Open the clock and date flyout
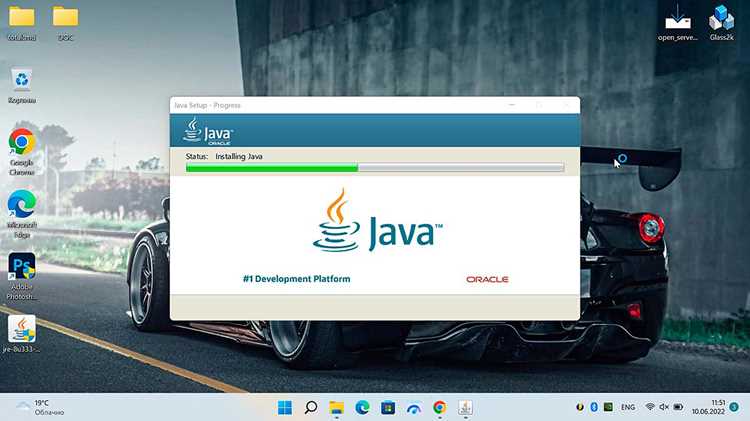Viewport: 750px width, 421px height. (708, 407)
